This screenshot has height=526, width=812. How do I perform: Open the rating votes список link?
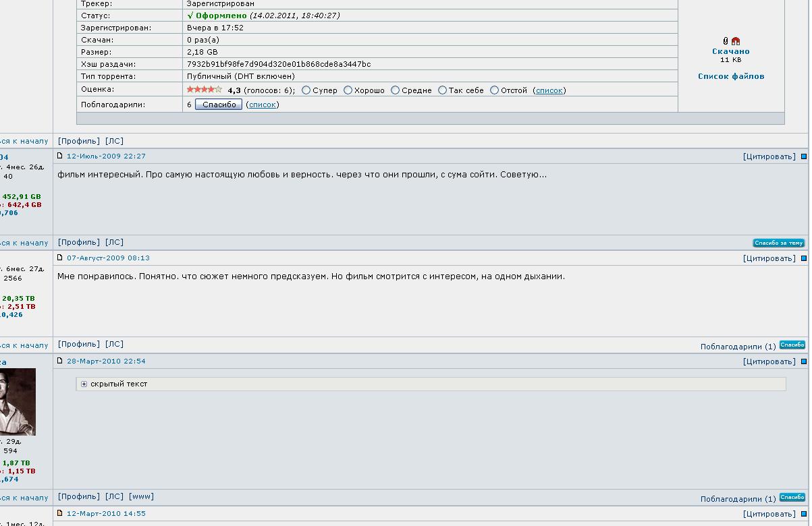click(x=549, y=90)
